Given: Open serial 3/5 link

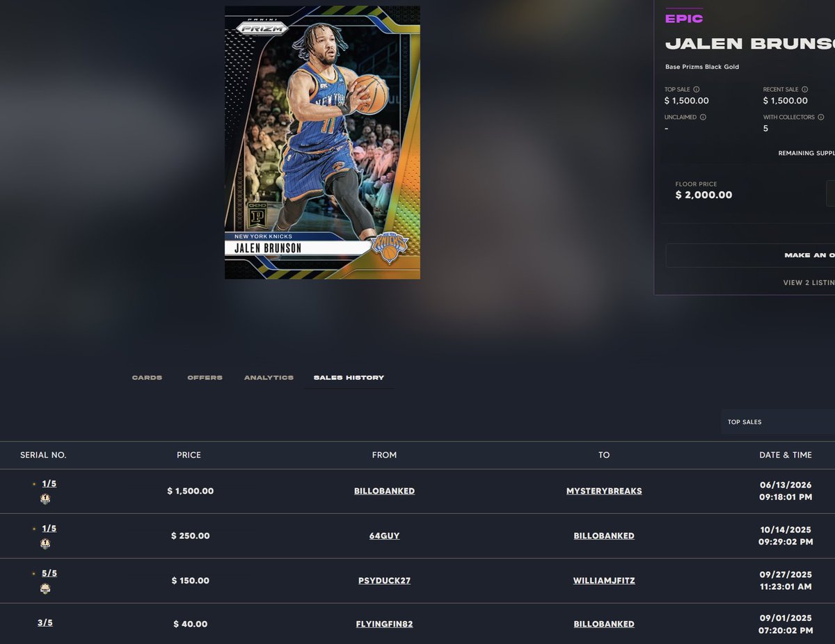Looking at the screenshot, I should tap(45, 622).
